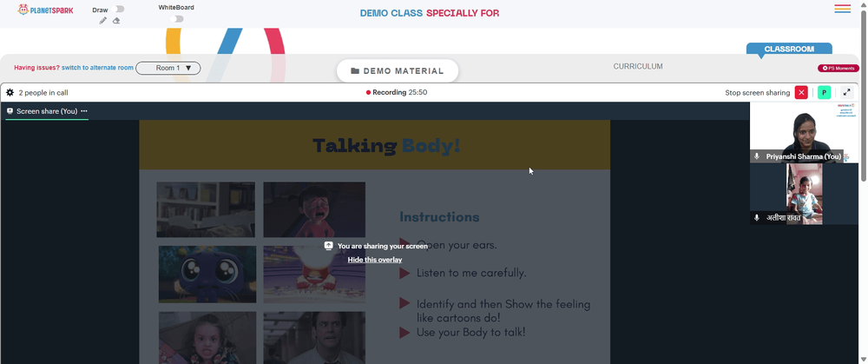Open call settings gear icon

[x=10, y=93]
